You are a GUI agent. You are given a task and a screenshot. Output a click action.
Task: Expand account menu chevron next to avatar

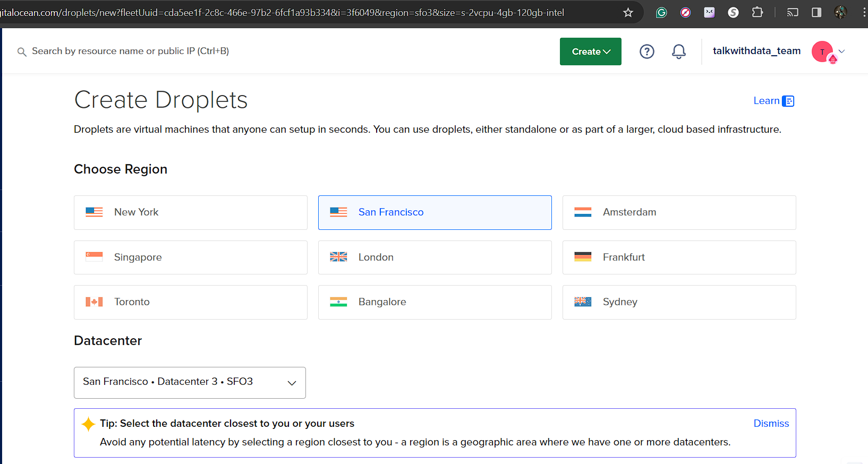841,51
